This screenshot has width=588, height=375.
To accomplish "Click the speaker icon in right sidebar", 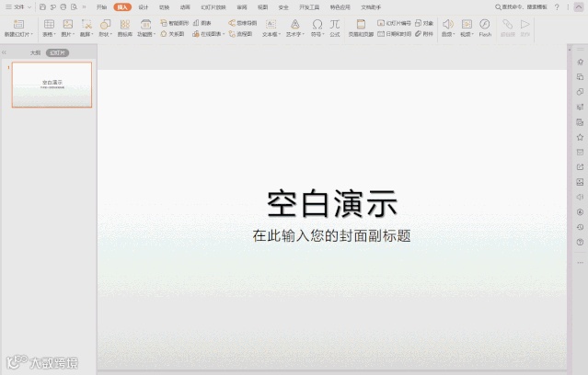I will tap(580, 197).
